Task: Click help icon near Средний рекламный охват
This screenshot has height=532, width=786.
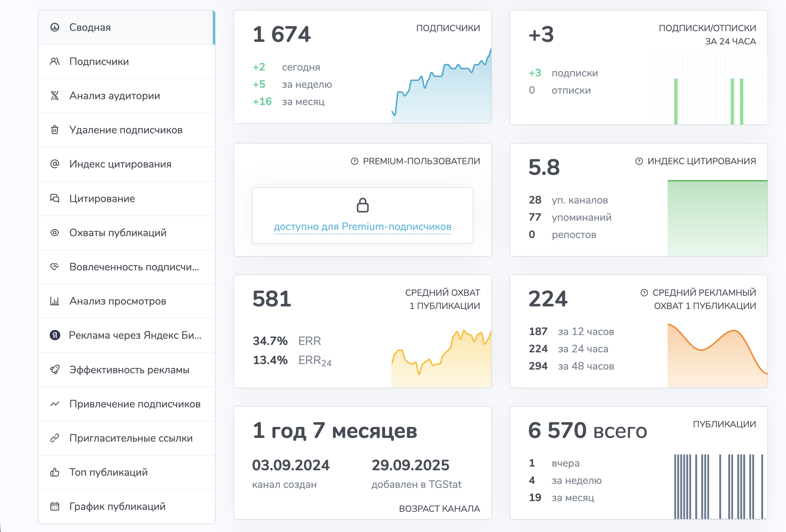Action: [644, 292]
